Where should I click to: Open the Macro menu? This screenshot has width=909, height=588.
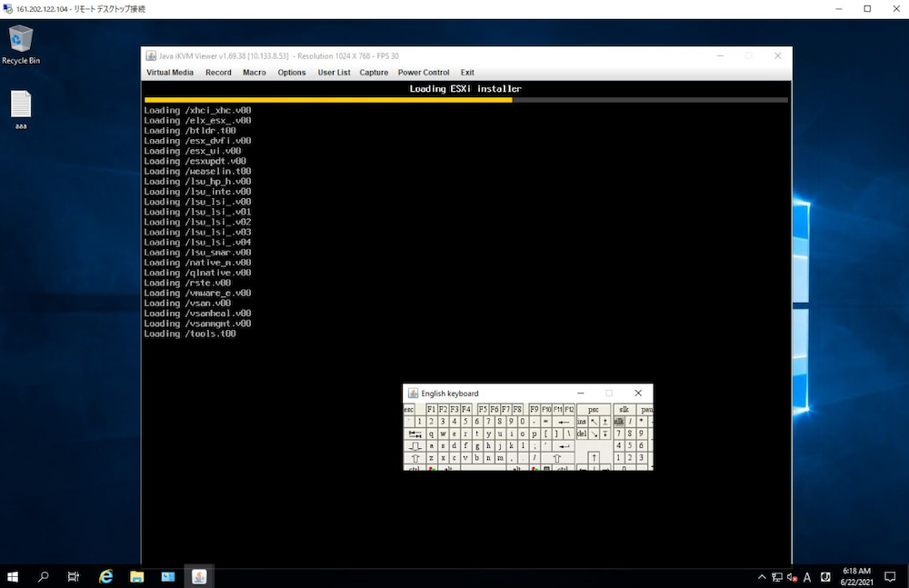254,73
